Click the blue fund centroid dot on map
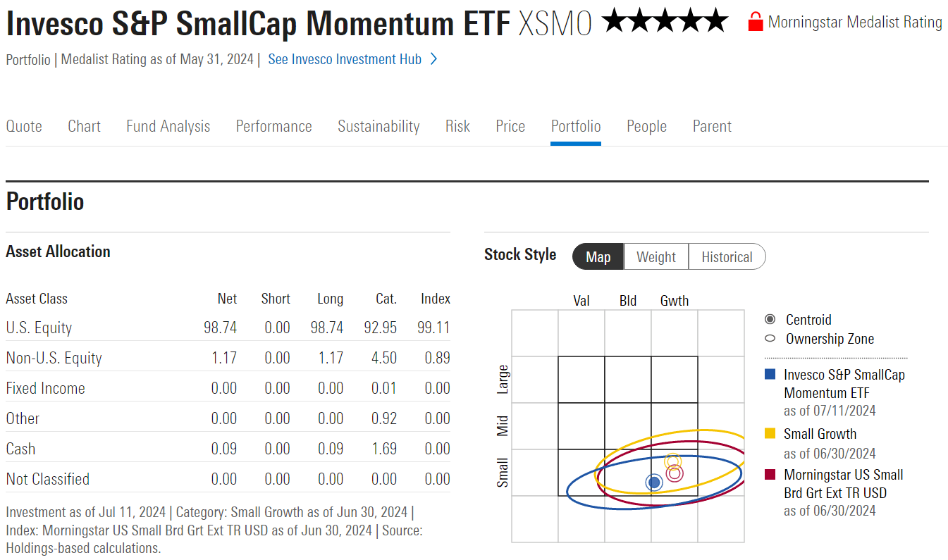948x560 pixels. [654, 482]
